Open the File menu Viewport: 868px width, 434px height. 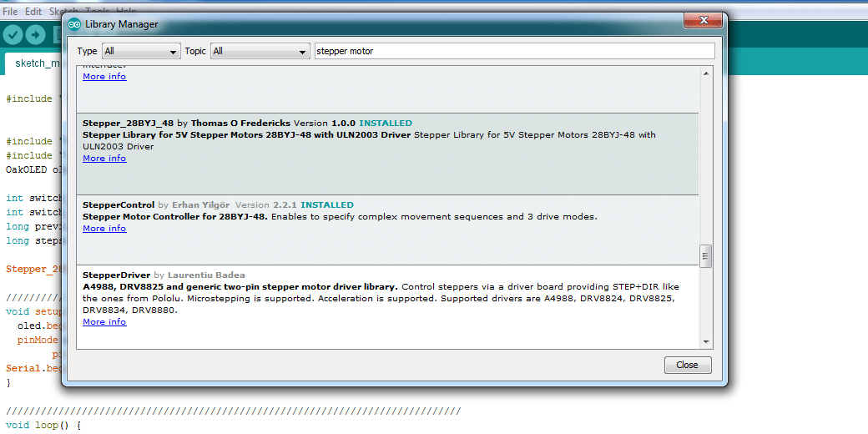10,12
